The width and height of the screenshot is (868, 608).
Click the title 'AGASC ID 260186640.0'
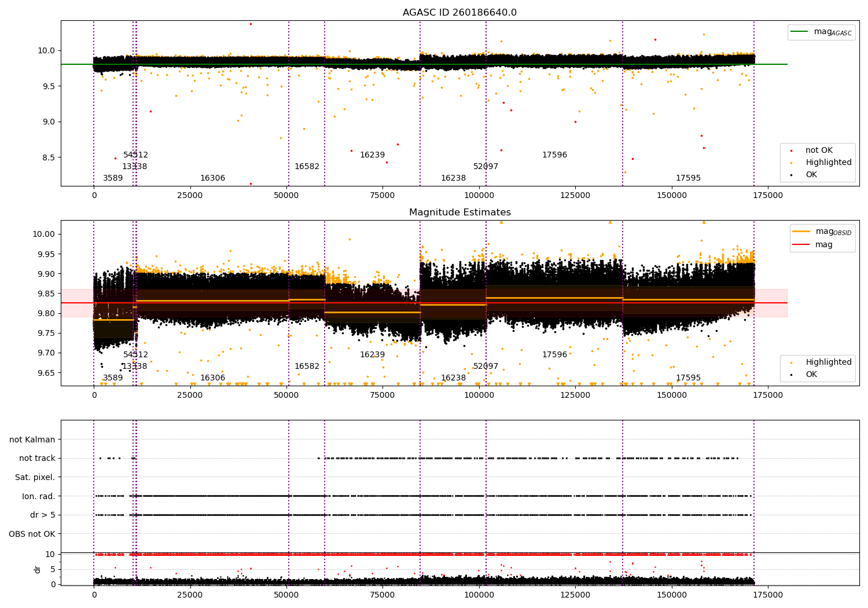459,13
